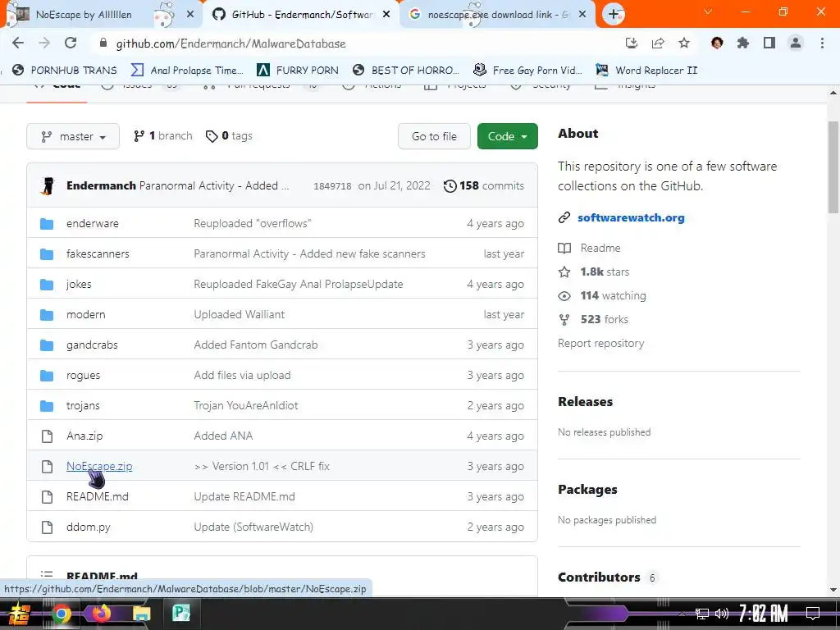Click the share page icon in address bar
Screen dimensions: 840x630
658,43
